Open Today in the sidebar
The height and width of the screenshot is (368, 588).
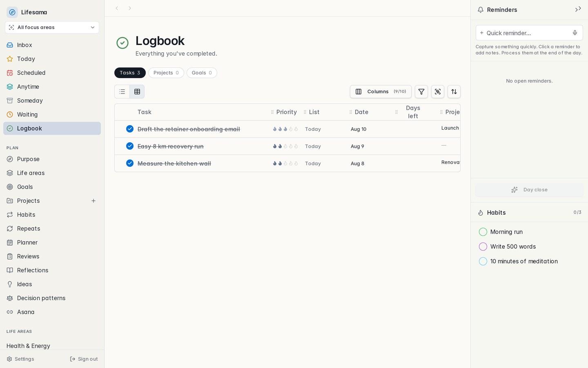coord(52,59)
